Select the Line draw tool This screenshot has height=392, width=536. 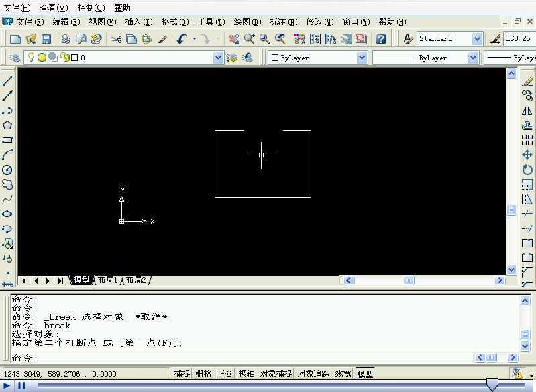pyautogui.click(x=7, y=80)
